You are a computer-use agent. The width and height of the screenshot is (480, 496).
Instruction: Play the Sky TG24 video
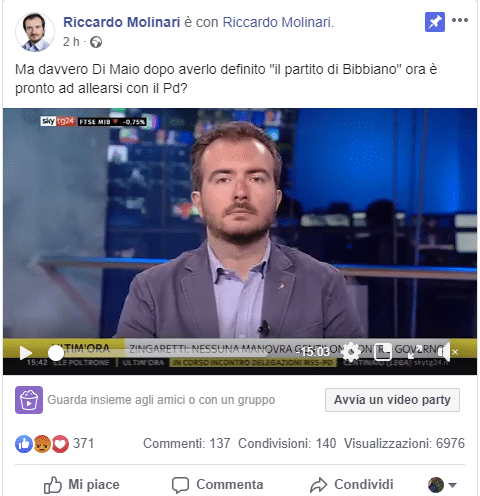(x=25, y=353)
